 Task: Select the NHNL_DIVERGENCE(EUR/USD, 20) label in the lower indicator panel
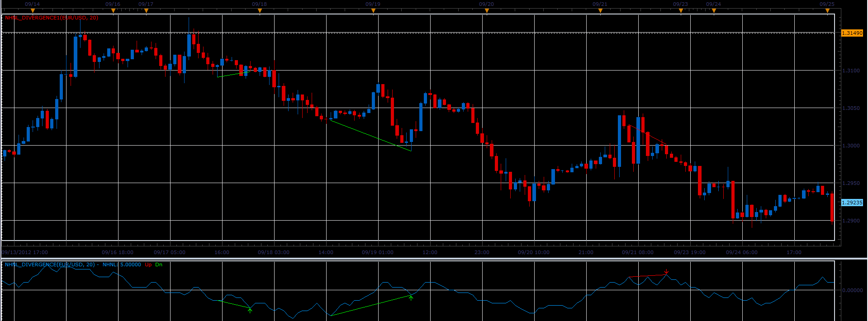50,264
